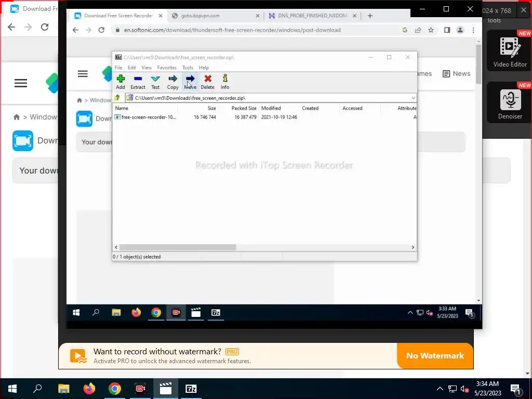Open the File menu in 7-Zip
Viewport: 532px width, 399px height.
(x=118, y=68)
